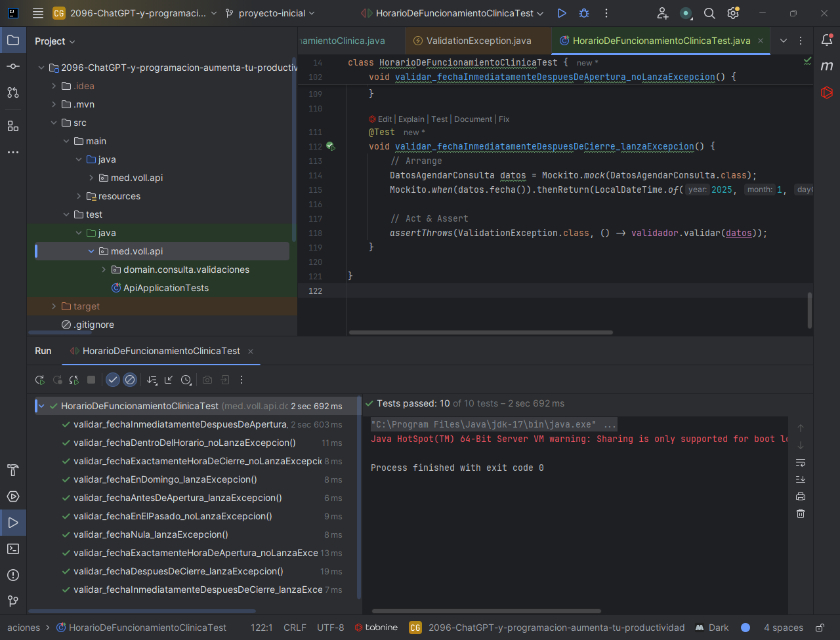Select the HorarioDeFuncionamientoClinicaTest.java editor tab
The image size is (840, 640).
(661, 41)
